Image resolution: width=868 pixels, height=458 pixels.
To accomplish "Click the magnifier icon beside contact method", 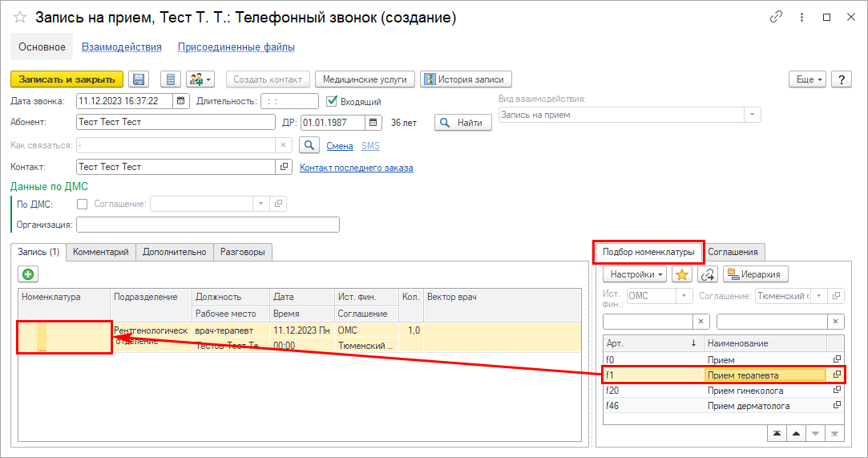I will [309, 145].
